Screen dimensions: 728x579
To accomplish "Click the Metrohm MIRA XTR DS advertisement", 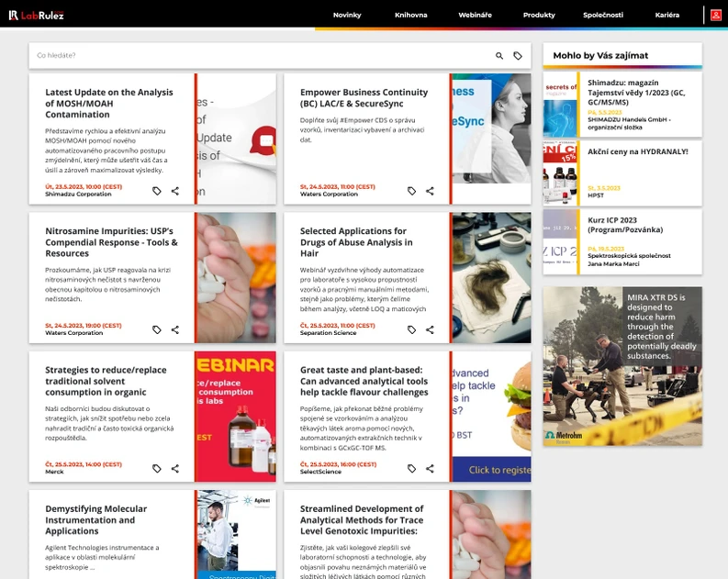I will [x=622, y=366].
